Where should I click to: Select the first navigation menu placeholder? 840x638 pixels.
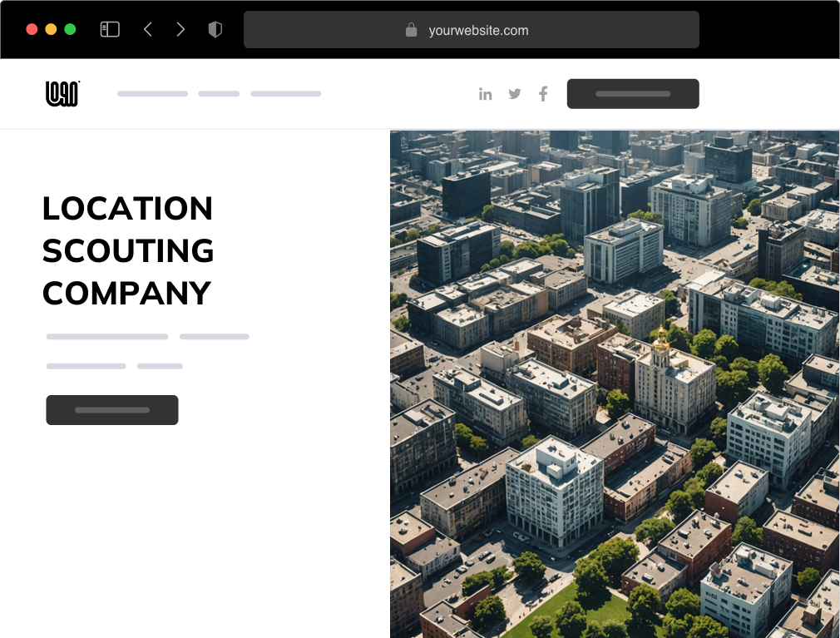pos(153,94)
